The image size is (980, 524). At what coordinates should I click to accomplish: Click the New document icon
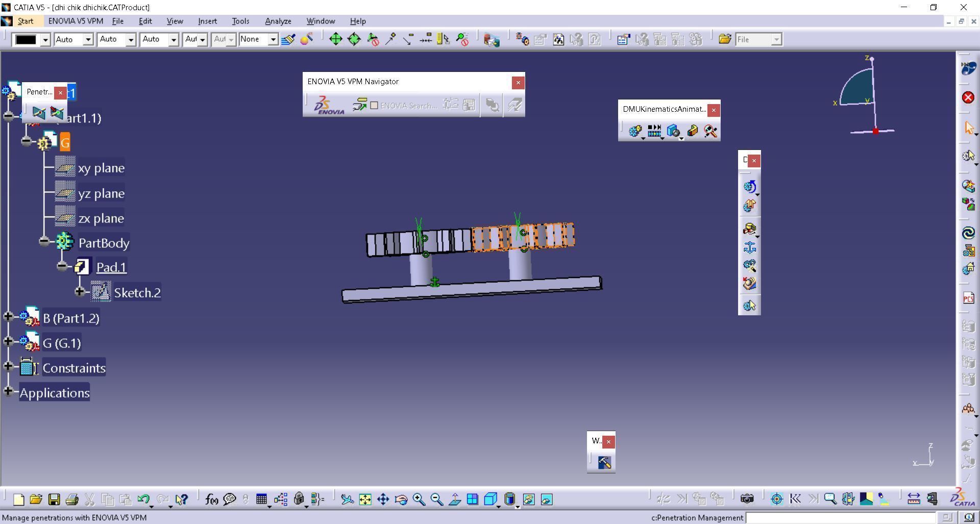point(18,500)
